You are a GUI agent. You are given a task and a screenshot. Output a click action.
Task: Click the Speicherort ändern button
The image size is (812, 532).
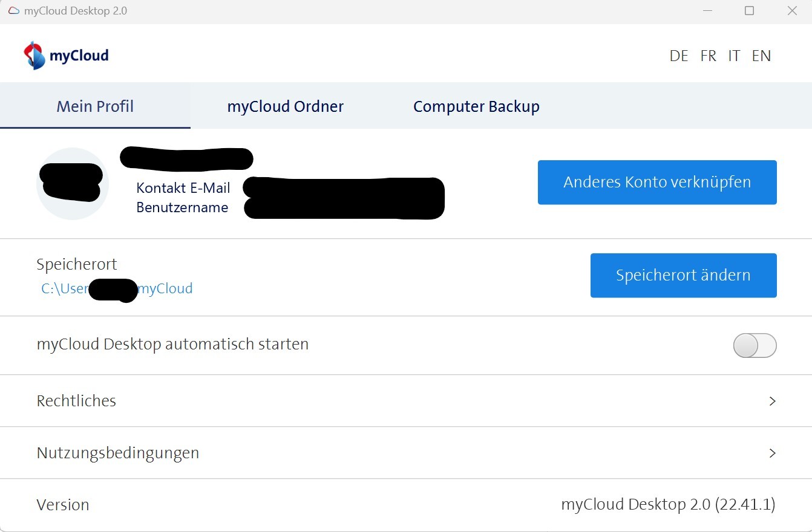click(x=683, y=276)
